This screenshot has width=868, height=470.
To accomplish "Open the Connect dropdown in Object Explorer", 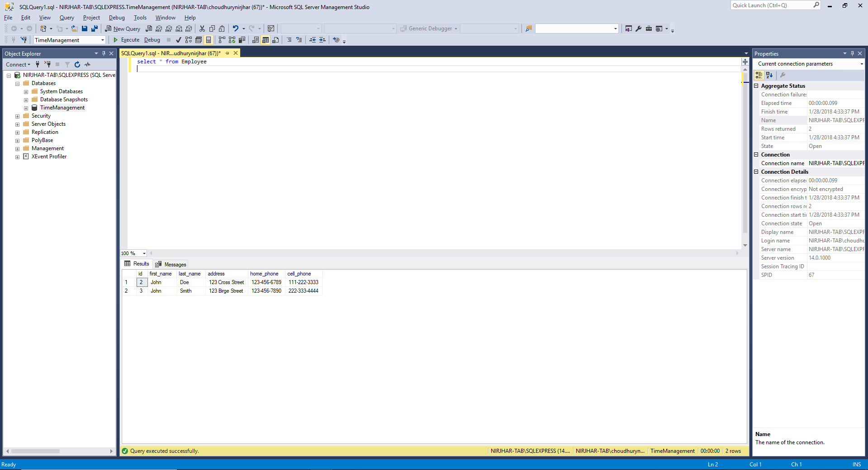I will coord(18,65).
